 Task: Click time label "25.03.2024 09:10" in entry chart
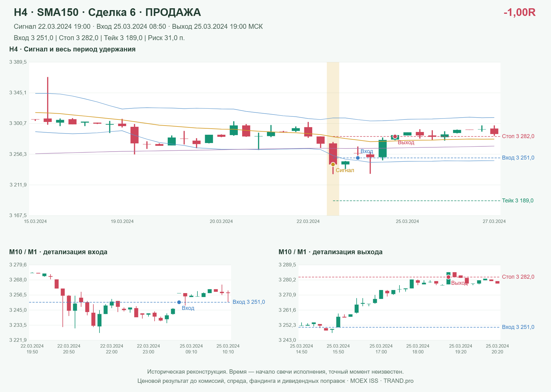(x=191, y=349)
